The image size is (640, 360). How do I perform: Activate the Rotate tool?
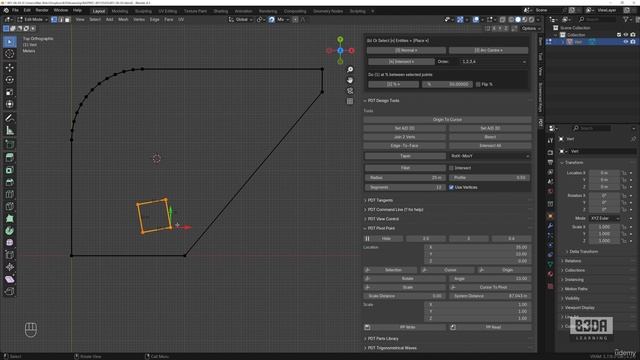10,80
